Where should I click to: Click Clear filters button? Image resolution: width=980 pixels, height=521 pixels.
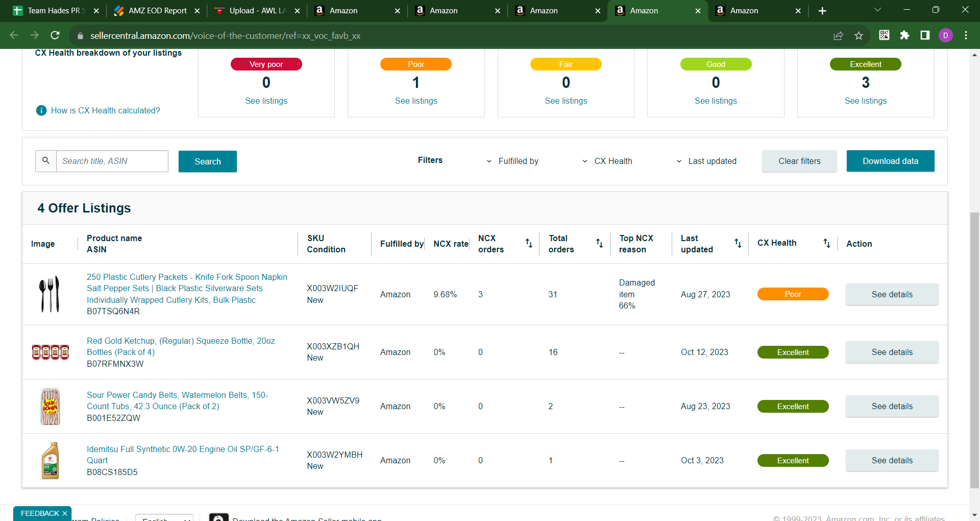coord(799,161)
